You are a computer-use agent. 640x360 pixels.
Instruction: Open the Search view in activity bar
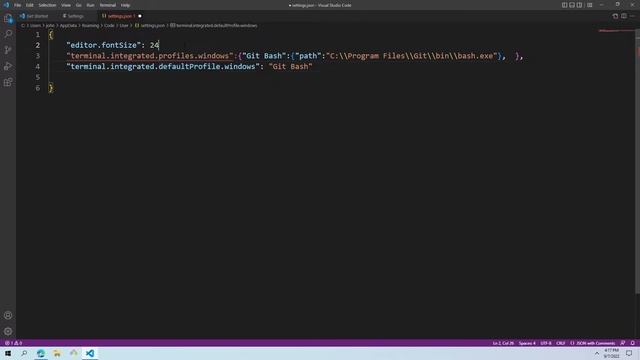coord(8,34)
